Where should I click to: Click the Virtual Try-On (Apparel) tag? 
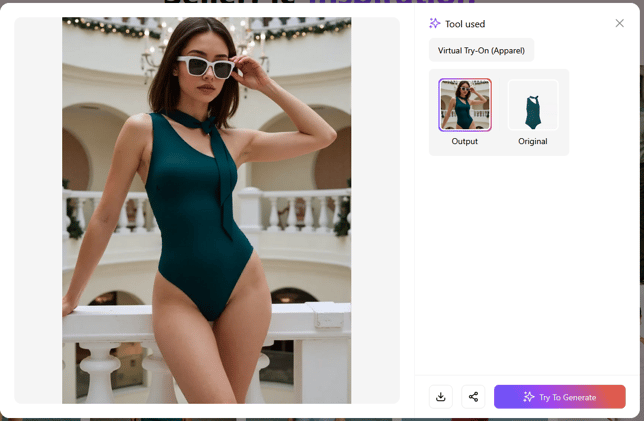point(481,50)
